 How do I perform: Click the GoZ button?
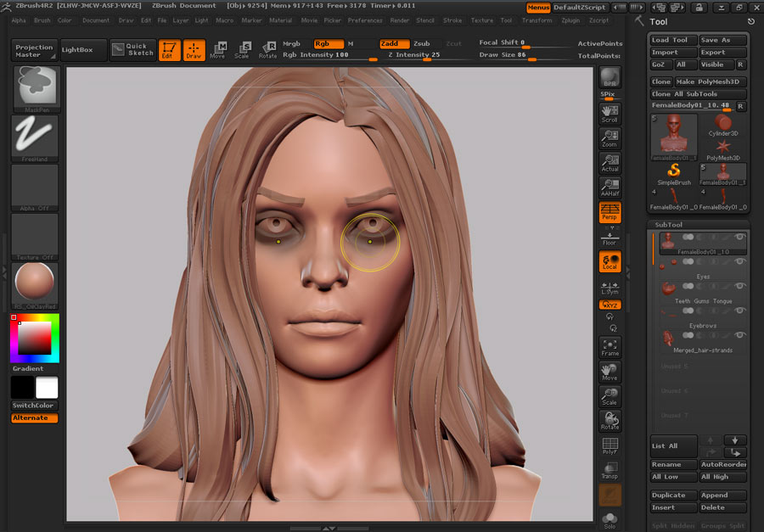tap(661, 64)
